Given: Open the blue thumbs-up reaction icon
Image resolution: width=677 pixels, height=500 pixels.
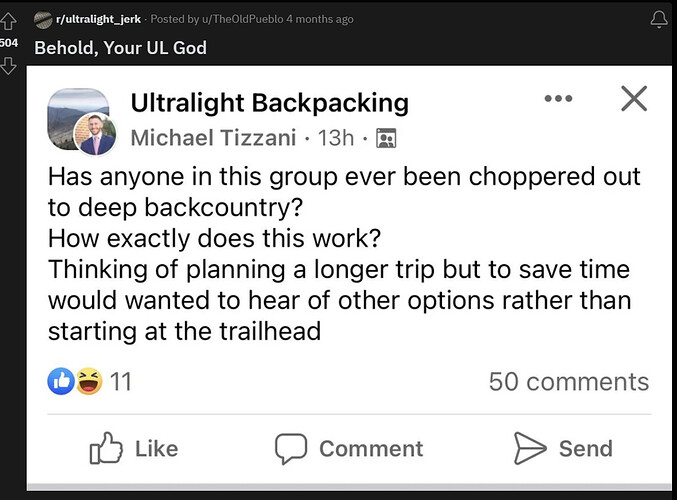Looking at the screenshot, I should (61, 381).
